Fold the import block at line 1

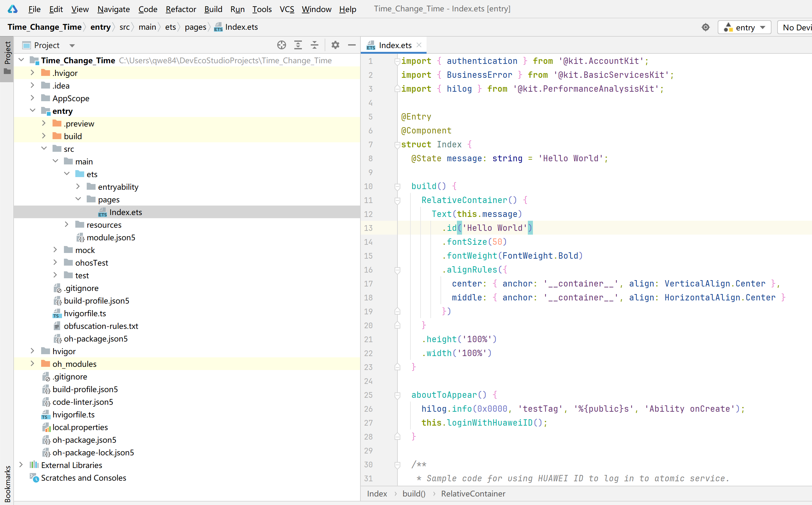(397, 61)
